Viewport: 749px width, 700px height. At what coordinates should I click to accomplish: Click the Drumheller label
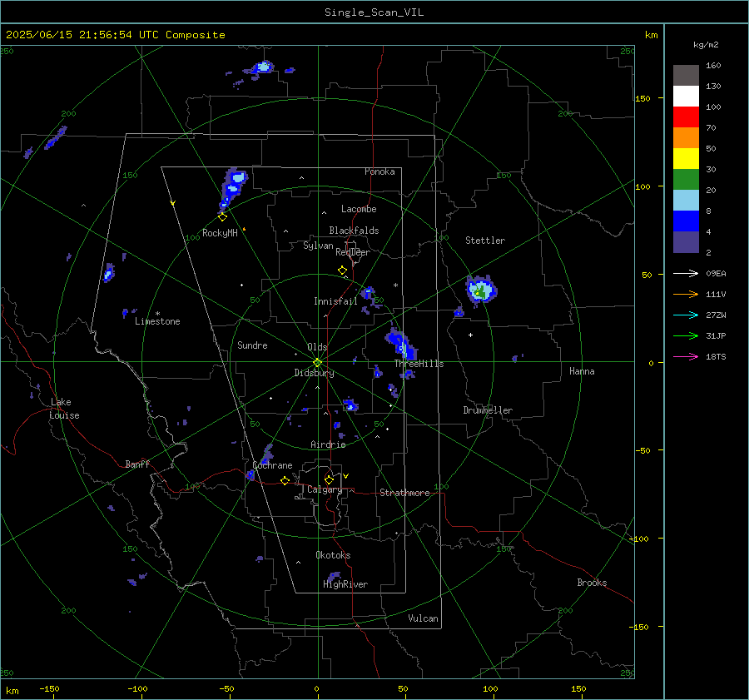point(488,410)
